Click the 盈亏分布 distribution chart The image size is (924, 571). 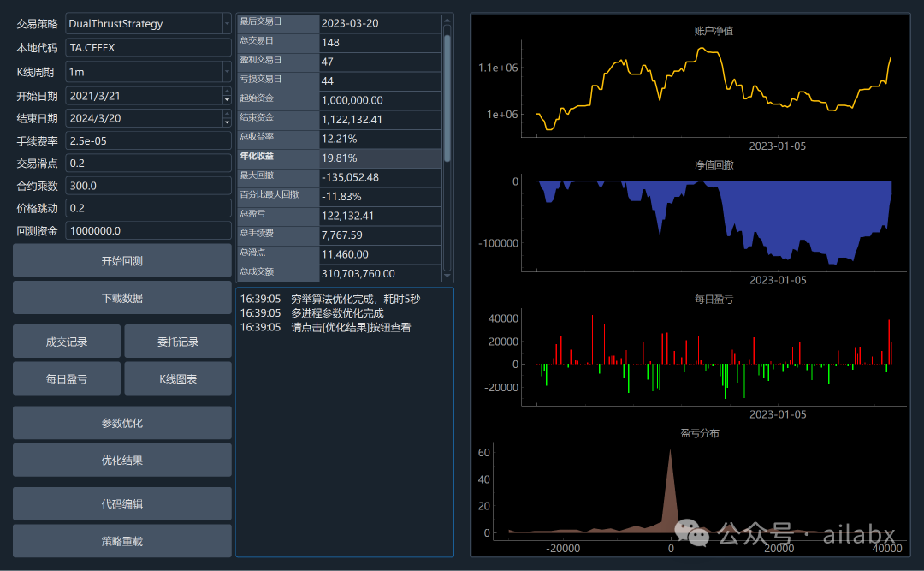point(699,491)
